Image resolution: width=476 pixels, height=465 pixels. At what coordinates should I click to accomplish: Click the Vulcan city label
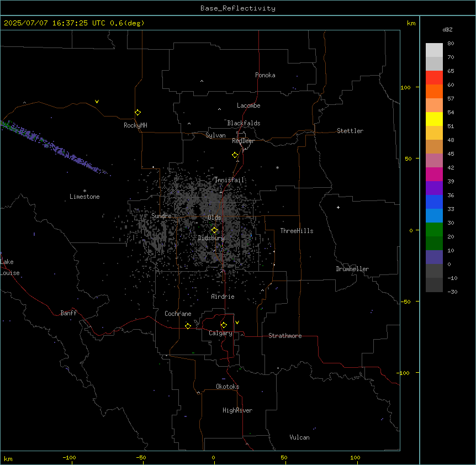[x=300, y=437]
